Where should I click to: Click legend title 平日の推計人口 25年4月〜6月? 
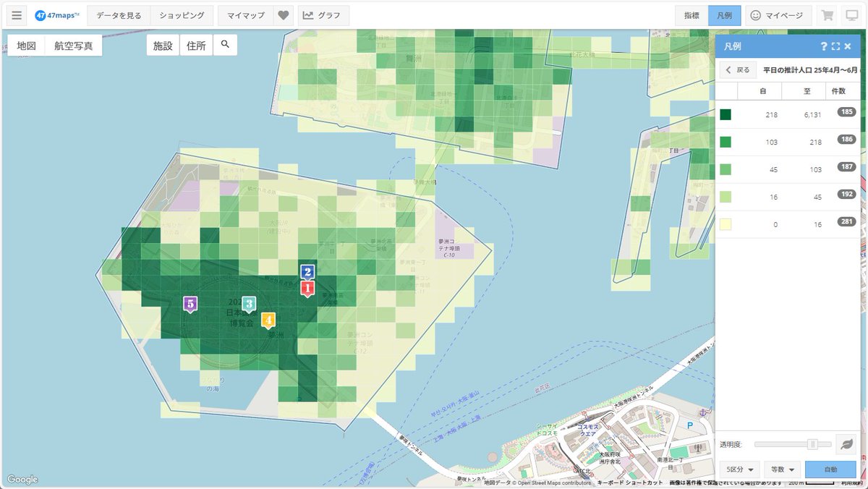click(x=809, y=70)
